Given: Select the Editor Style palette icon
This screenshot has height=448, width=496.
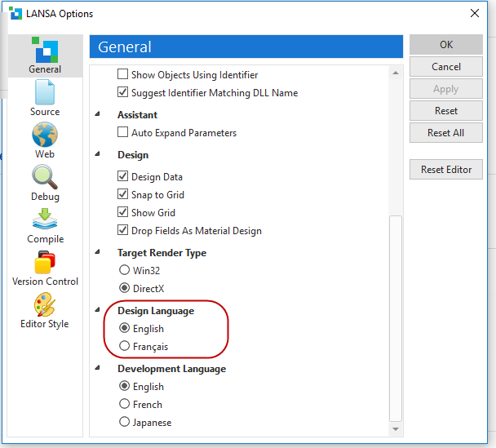Looking at the screenshot, I should [45, 305].
